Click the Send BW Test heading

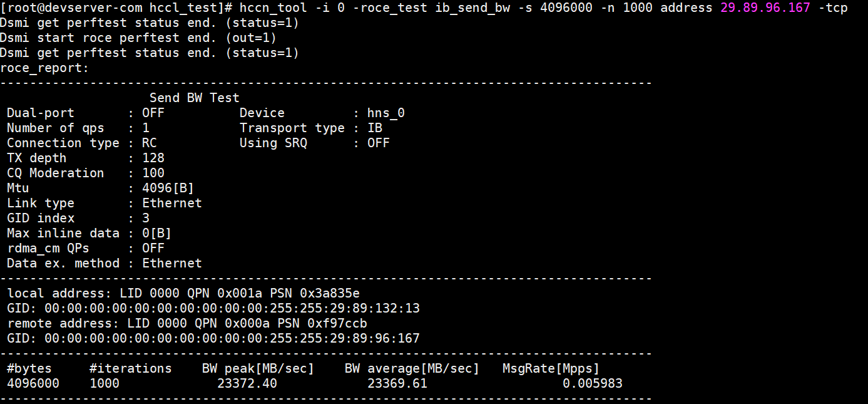194,98
